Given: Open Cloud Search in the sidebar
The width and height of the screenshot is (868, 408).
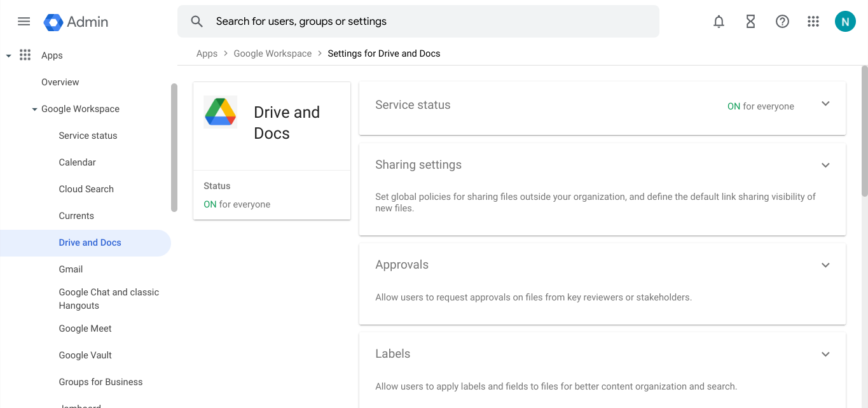Looking at the screenshot, I should pos(86,189).
